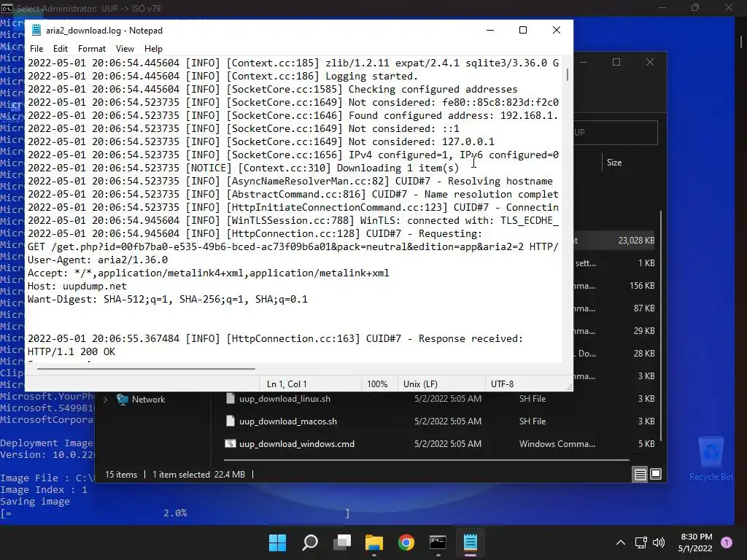Image resolution: width=747 pixels, height=560 pixels.
Task: Expand the Network tree item in Explorer
Action: (x=105, y=400)
